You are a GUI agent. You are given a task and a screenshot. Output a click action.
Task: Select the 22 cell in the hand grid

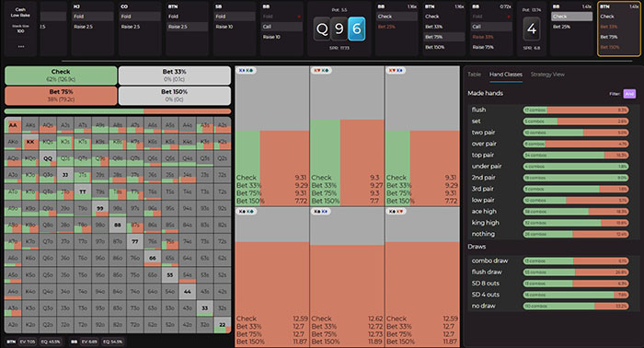223,325
